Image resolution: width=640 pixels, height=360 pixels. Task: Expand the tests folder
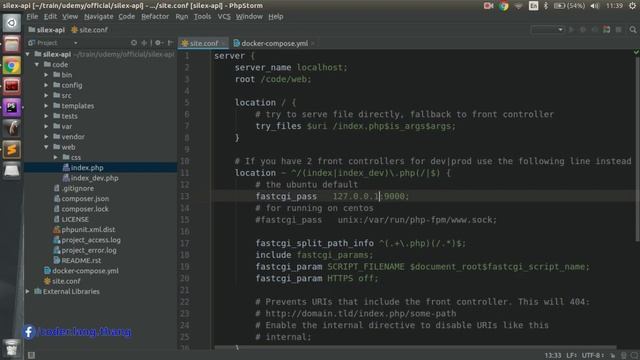(x=46, y=116)
